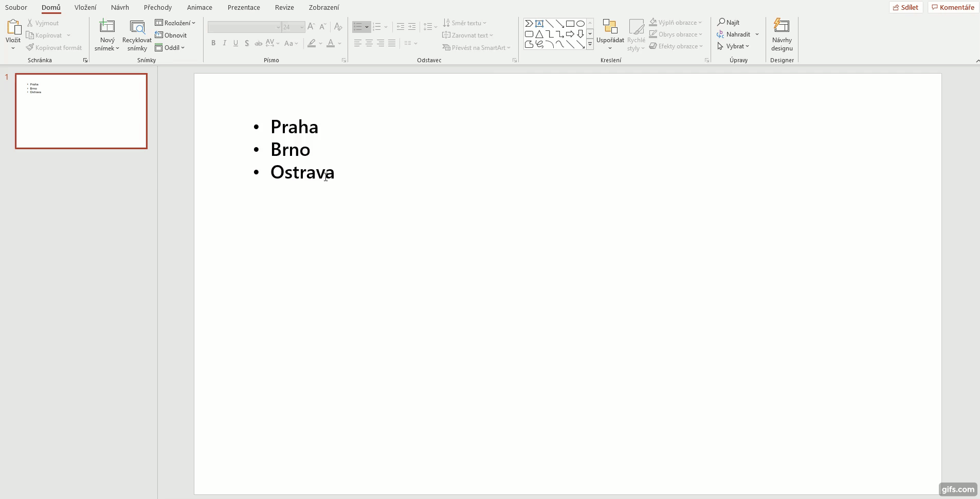Viewport: 980px width, 499px height.
Task: Open the Animace tab
Action: [x=199, y=8]
